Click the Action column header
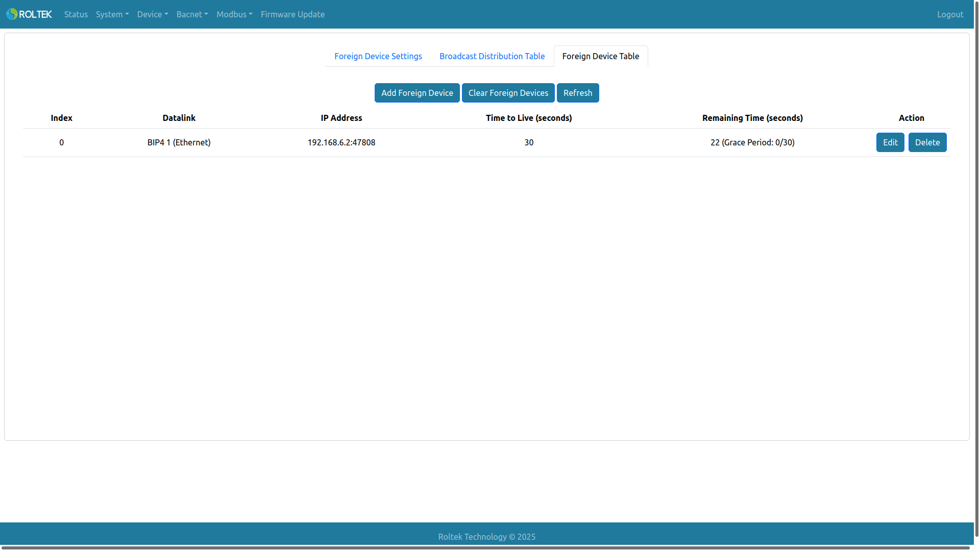Screen dimensions: 980x551 tap(912, 118)
